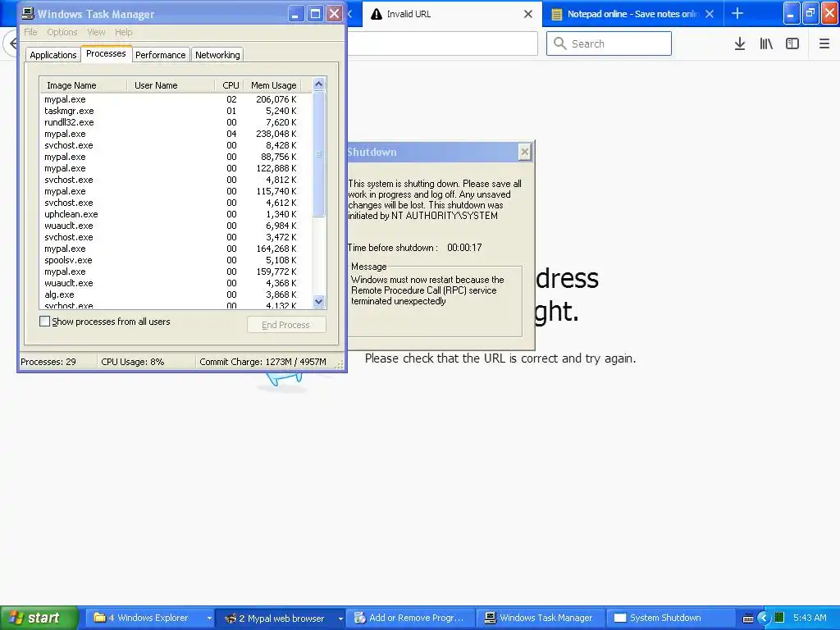Close the Notepad online tab
Viewport: 840px width, 630px height.
[x=710, y=14]
